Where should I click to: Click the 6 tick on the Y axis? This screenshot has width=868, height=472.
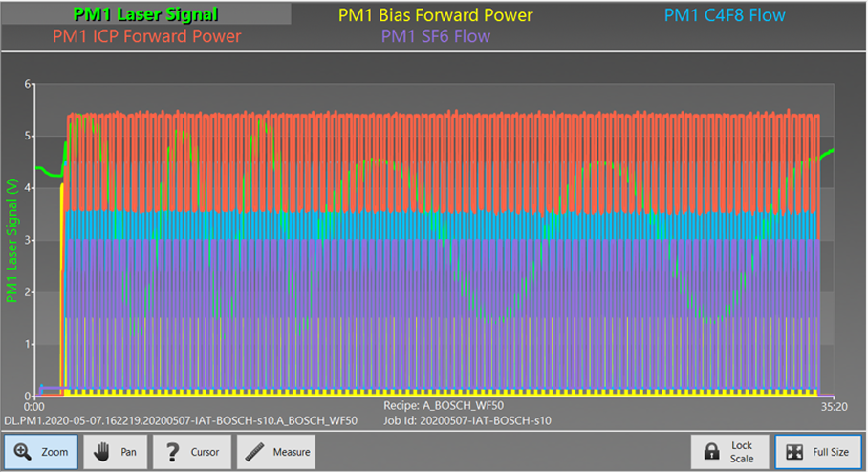[x=29, y=84]
